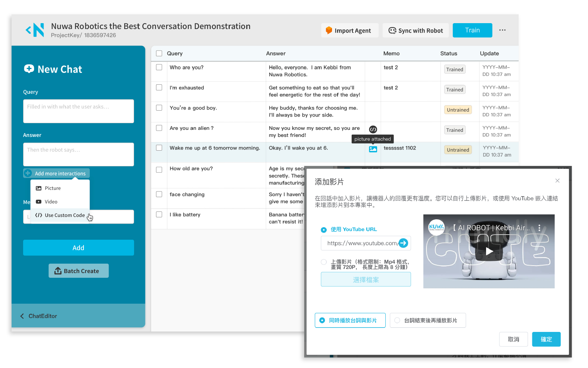Select the 使用 YouTube URL radio option

tap(324, 230)
